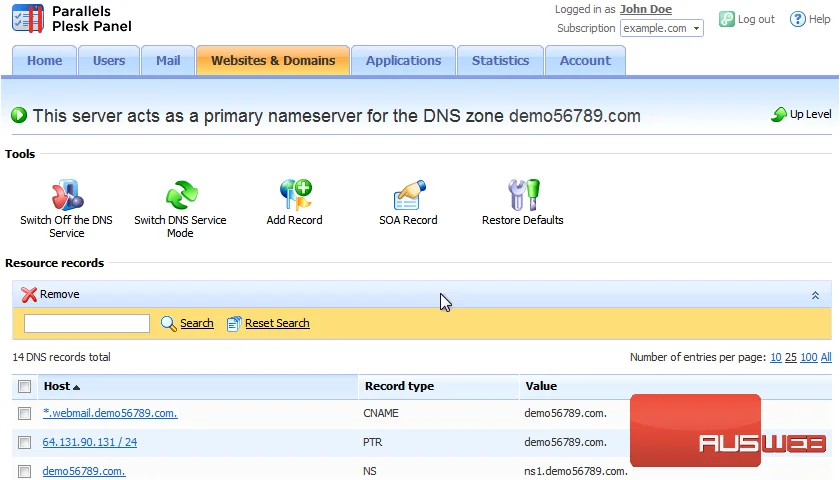Image resolution: width=840 pixels, height=480 pixels.
Task: Select the Websites & Domains tab
Action: pos(273,61)
